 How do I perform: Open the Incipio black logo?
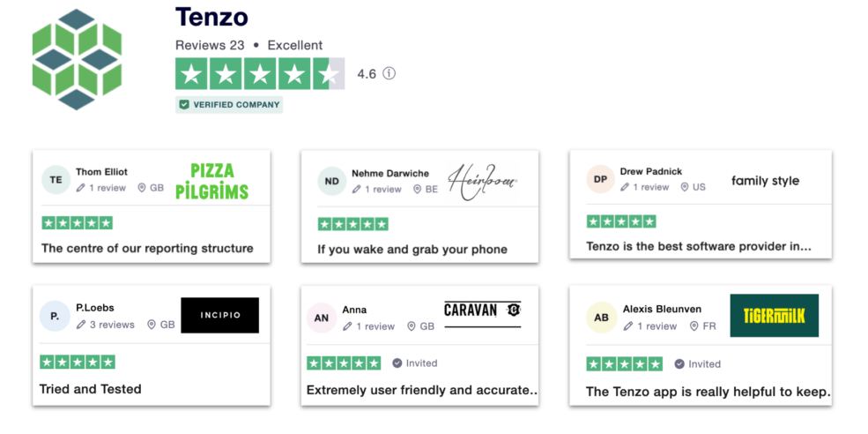pyautogui.click(x=219, y=315)
